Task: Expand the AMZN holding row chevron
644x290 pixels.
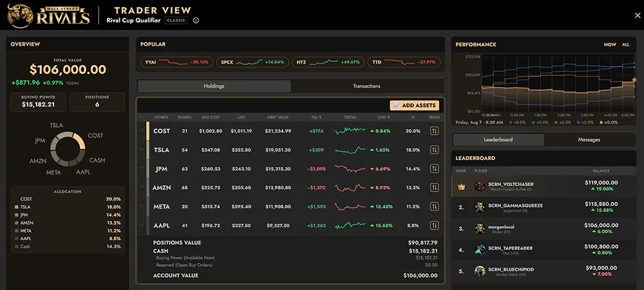Action: click(x=142, y=188)
